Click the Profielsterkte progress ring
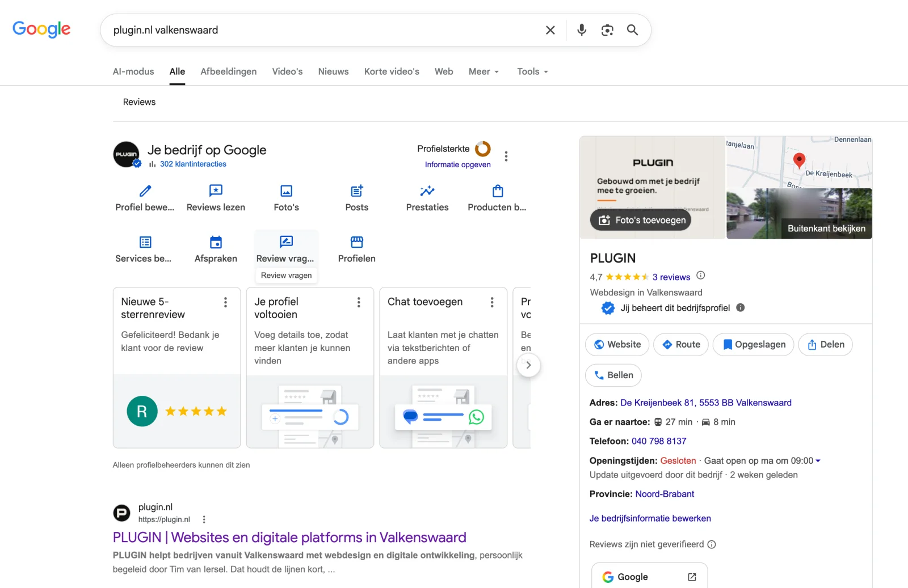Image resolution: width=908 pixels, height=588 pixels. coord(483,149)
